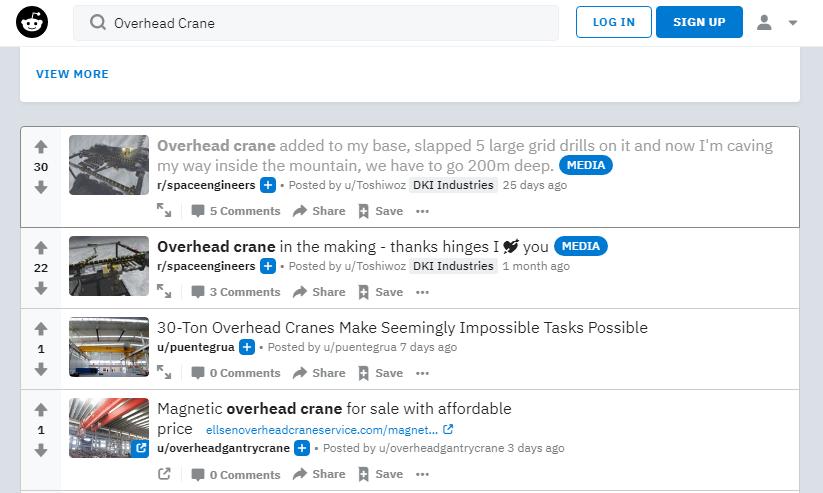Expand the 30-Ton Overhead Cranes post preview
Viewport: 823px width, 493px height.
164,373
